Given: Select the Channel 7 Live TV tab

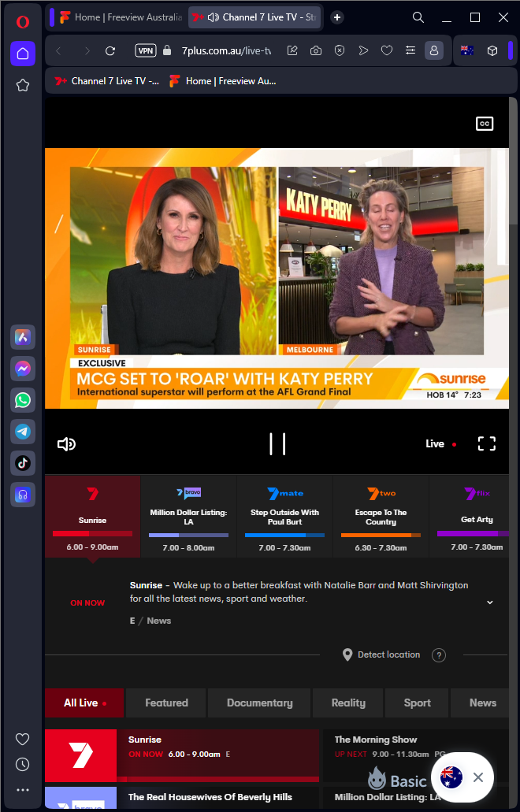Looking at the screenshot, I should tap(254, 17).
